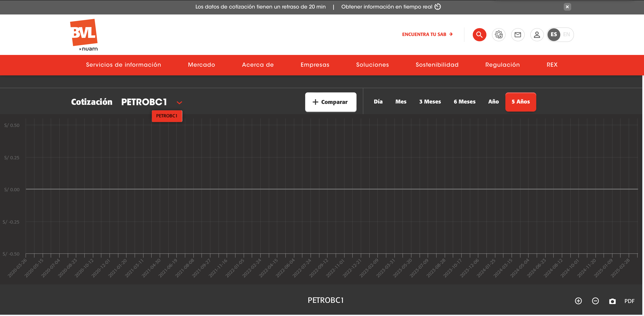Open the Mercado navigation menu
The height and width of the screenshot is (316, 644).
pyautogui.click(x=201, y=65)
